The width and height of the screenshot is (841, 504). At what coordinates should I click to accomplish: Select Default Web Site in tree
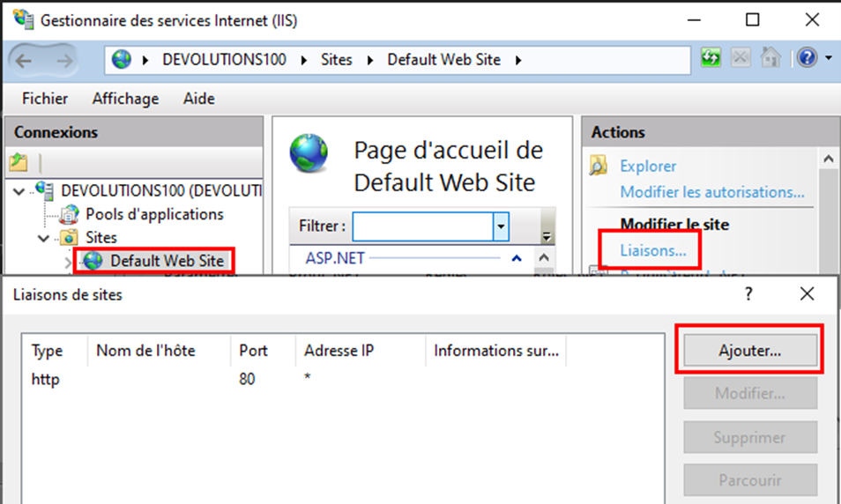point(167,261)
